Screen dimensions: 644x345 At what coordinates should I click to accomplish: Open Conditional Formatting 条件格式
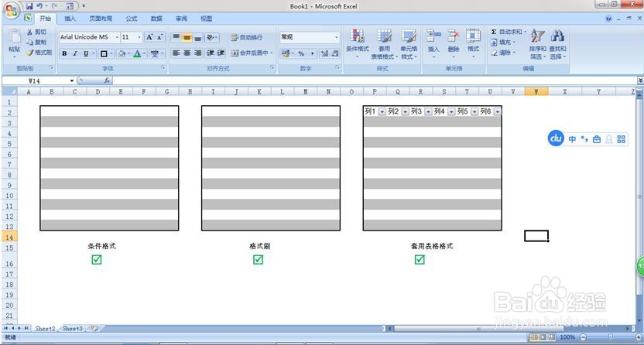(x=358, y=43)
